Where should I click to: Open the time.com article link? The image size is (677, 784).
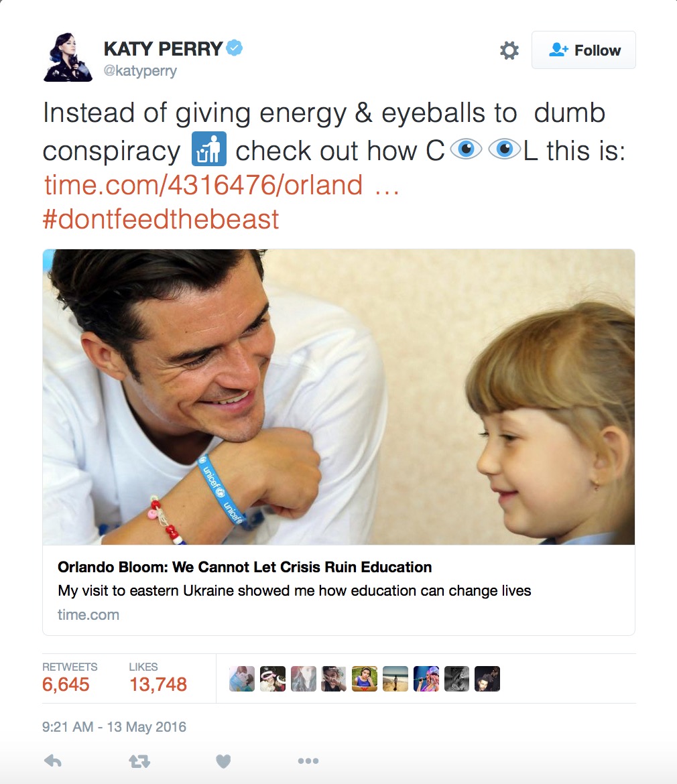pyautogui.click(x=204, y=185)
